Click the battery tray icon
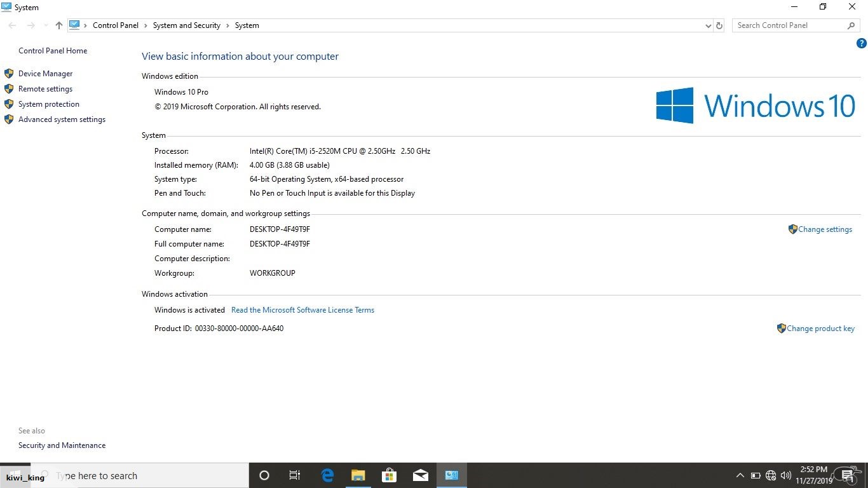This screenshot has width=868, height=488. click(x=756, y=475)
